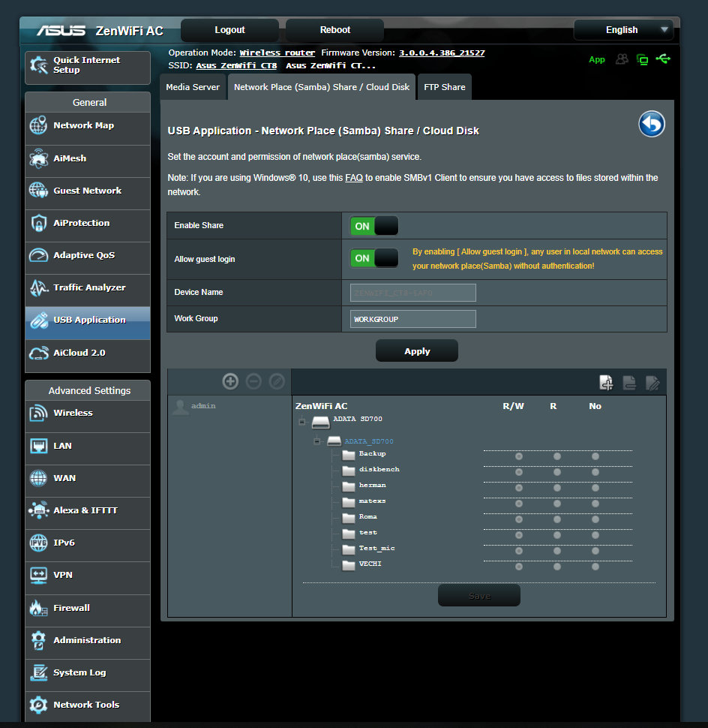Toggle the Enable Share switch
708x728 pixels.
(374, 226)
